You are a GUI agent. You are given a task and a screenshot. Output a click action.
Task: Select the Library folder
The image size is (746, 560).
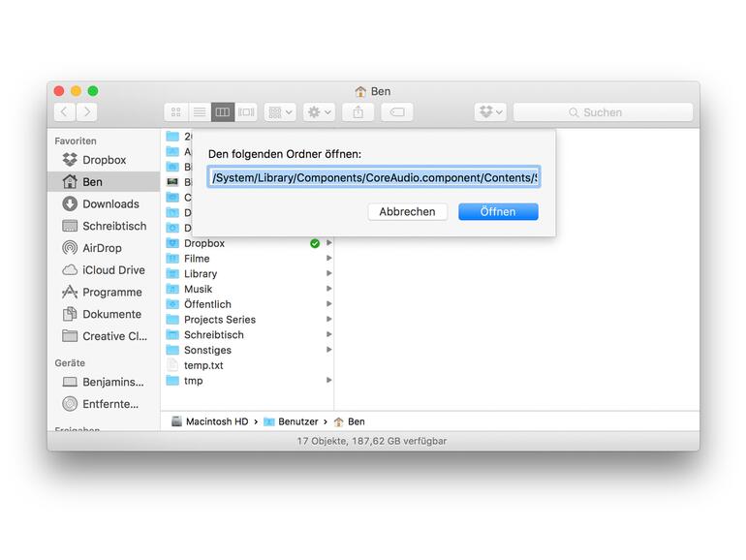[x=247, y=273]
